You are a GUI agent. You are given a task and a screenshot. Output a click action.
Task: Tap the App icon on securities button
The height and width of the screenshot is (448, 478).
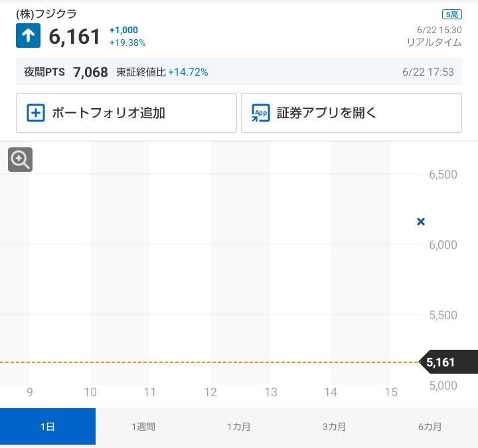(x=261, y=113)
